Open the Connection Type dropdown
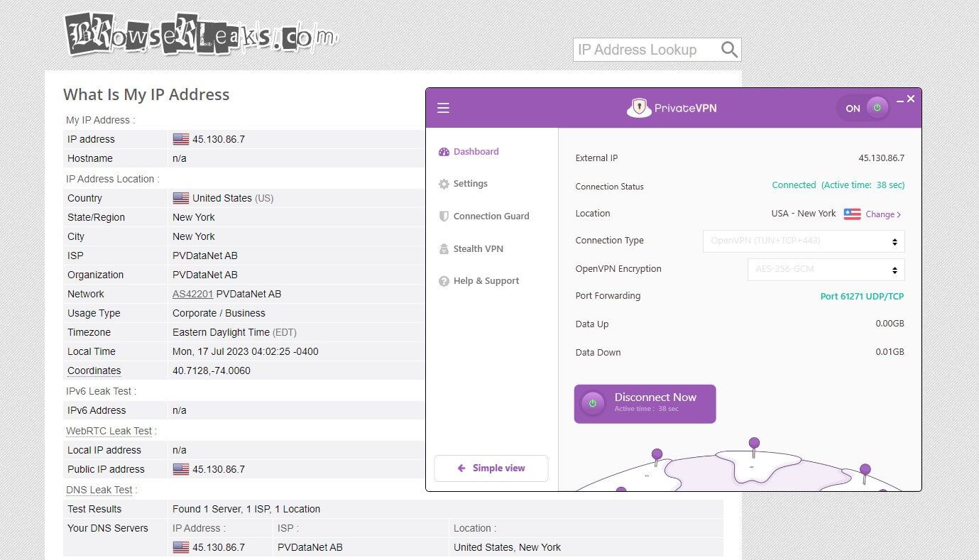Viewport: 979px width, 560px height. tap(804, 241)
